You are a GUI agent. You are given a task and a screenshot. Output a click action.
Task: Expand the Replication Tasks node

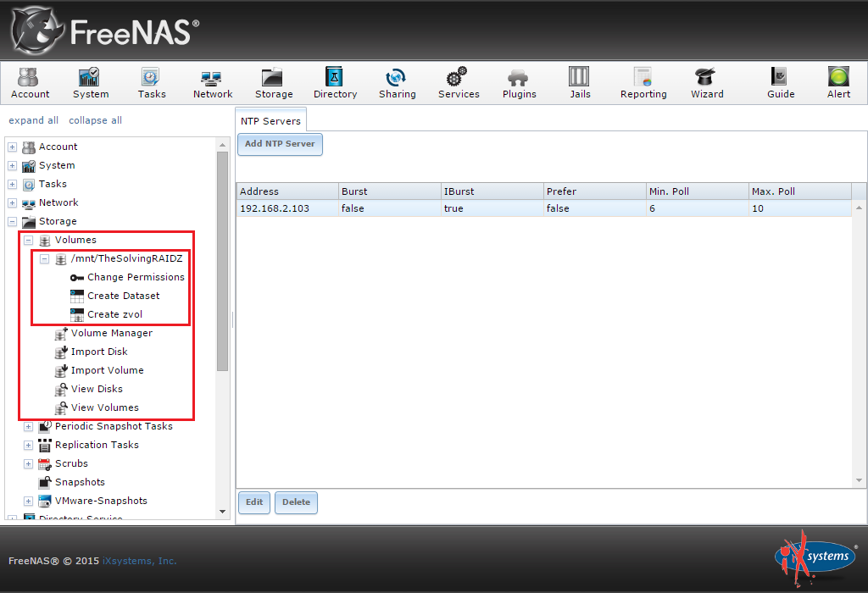tap(28, 446)
